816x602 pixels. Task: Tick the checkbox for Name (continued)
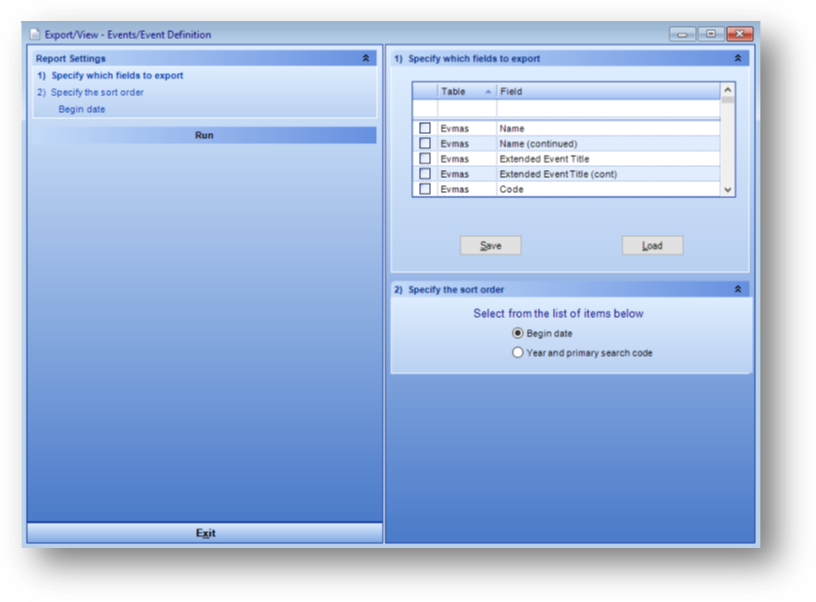tap(425, 143)
